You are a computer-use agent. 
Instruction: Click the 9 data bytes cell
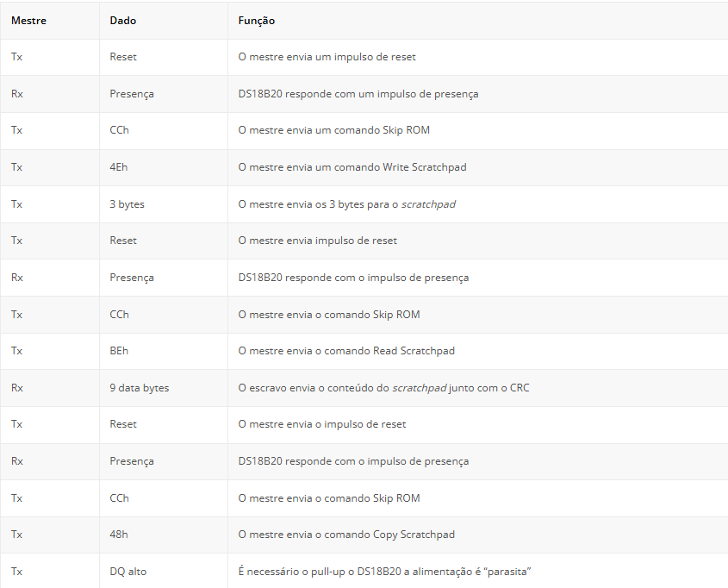tap(139, 388)
